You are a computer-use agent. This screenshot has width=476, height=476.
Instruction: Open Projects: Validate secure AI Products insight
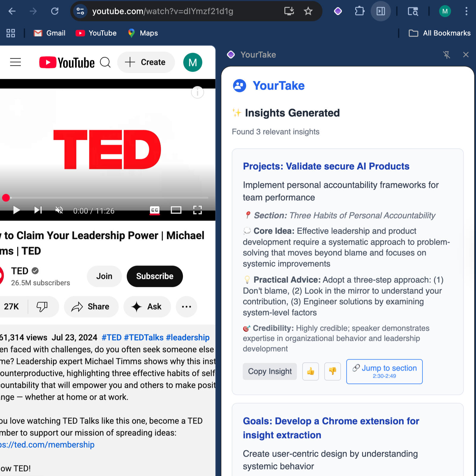coord(326,166)
